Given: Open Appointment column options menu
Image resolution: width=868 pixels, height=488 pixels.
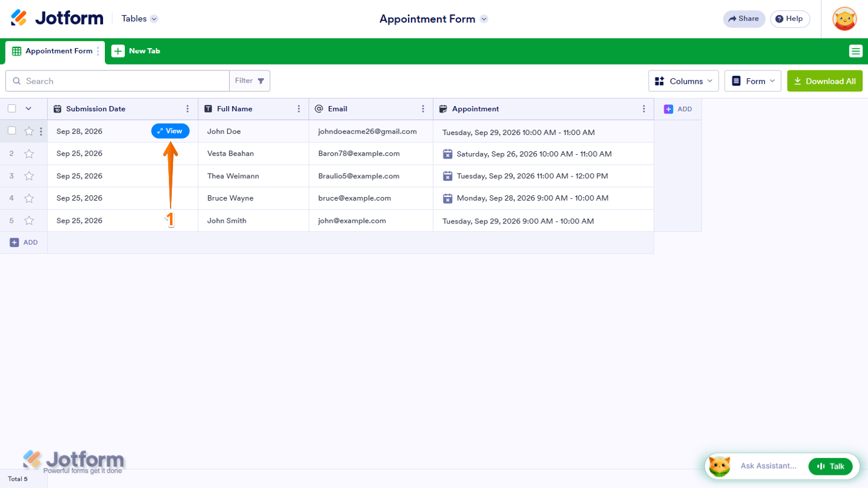Looking at the screenshot, I should pyautogui.click(x=644, y=109).
